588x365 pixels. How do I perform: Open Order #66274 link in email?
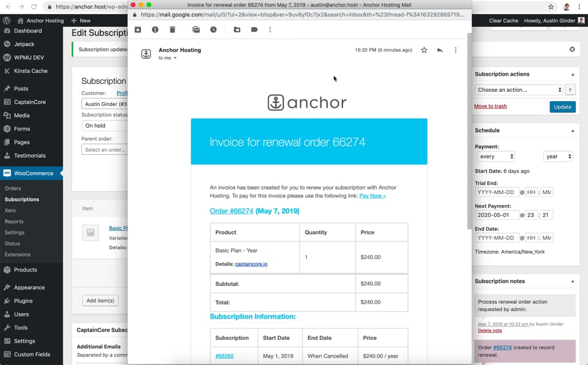232,211
